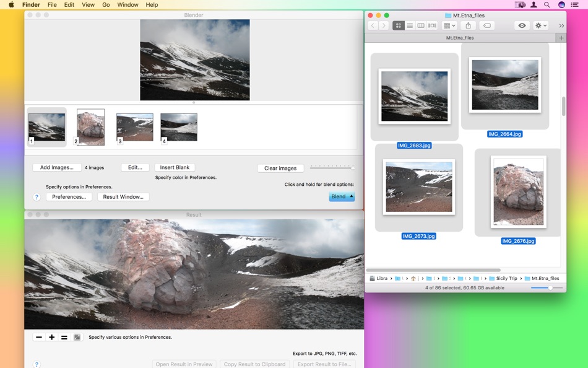Image resolution: width=588 pixels, height=368 pixels.
Task: Click the Clear images button
Action: tap(280, 169)
